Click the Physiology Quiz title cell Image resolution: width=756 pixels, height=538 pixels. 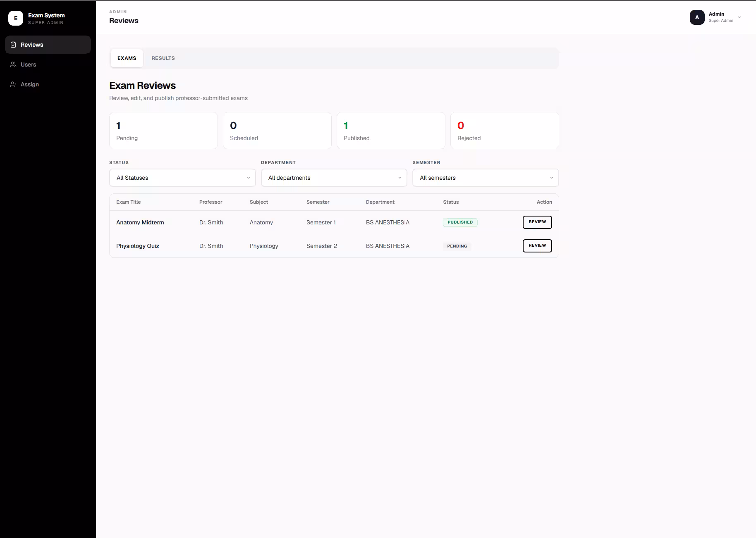tap(138, 246)
